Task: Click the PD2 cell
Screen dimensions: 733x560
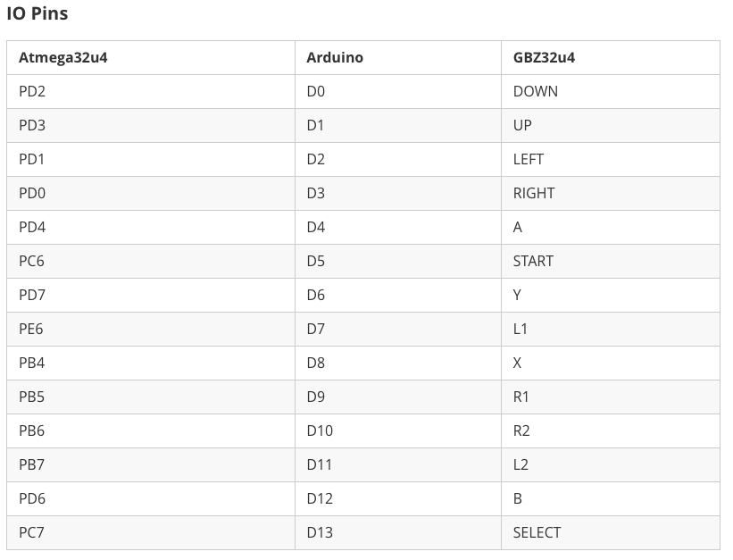Action: [x=151, y=92]
